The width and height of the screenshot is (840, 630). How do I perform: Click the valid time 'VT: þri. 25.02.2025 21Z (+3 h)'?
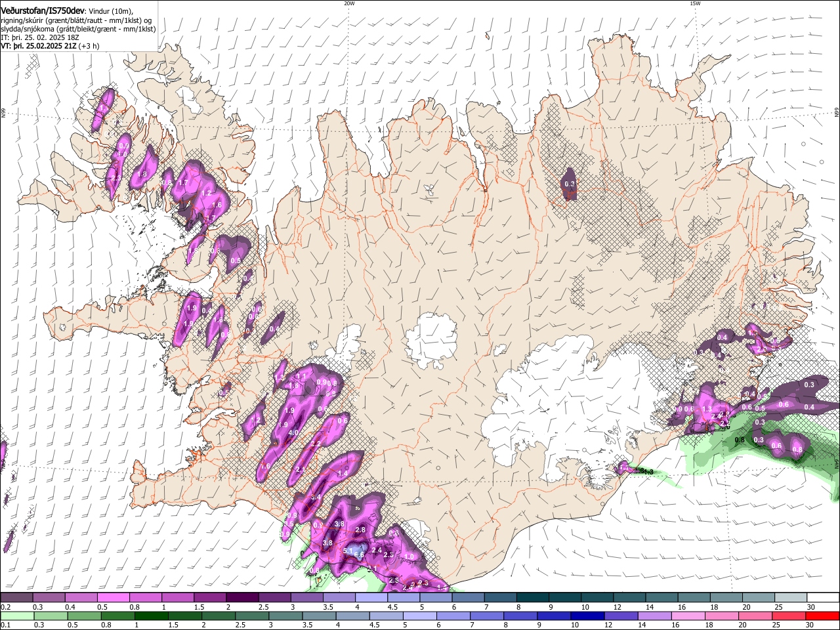pyautogui.click(x=50, y=46)
